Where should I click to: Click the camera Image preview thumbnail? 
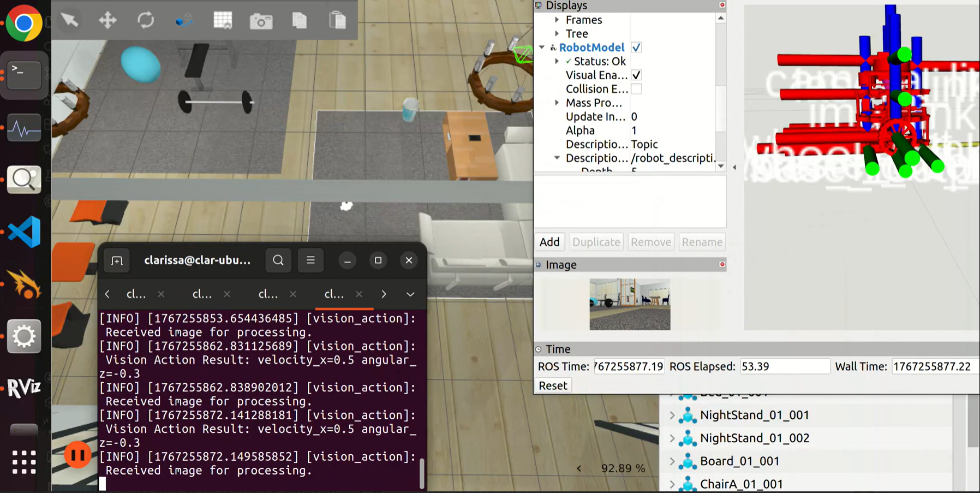pos(630,304)
